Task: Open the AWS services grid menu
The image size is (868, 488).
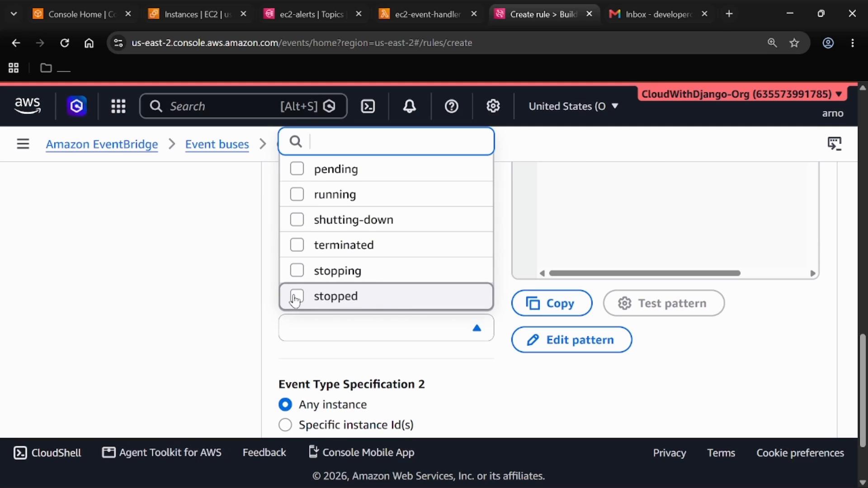Action: tap(118, 106)
